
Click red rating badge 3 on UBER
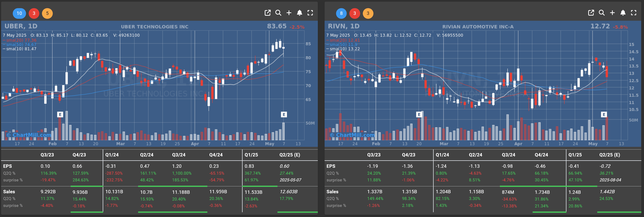[34, 13]
